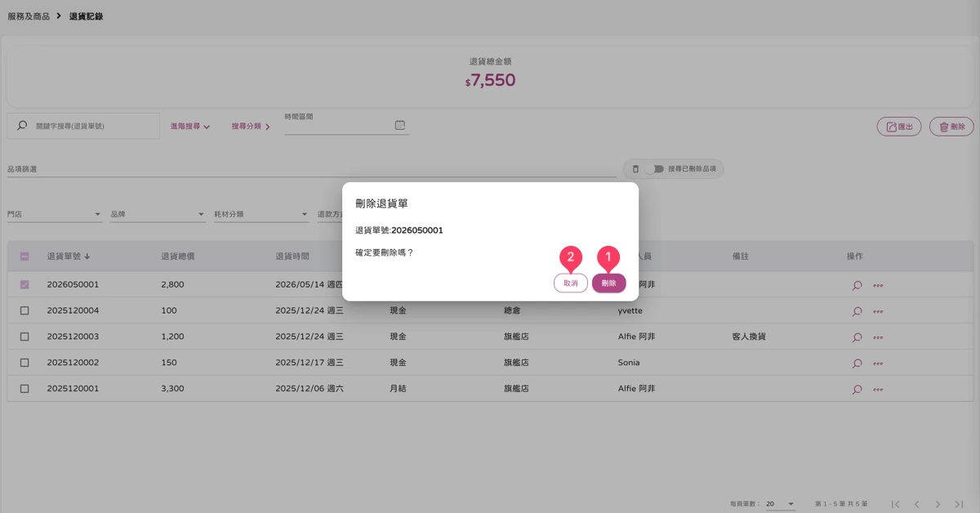Click return number 2025120003 cell
The width and height of the screenshot is (980, 513).
tap(73, 337)
